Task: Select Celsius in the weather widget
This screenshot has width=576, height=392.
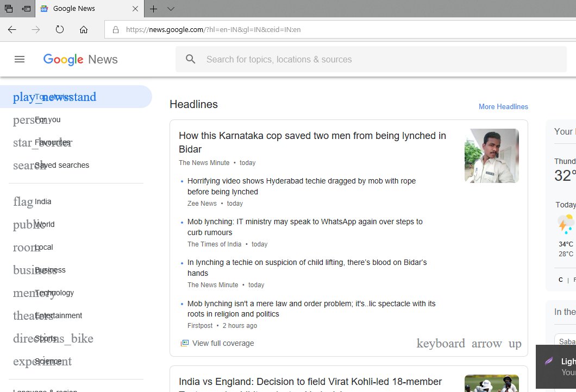Action: pos(560,280)
